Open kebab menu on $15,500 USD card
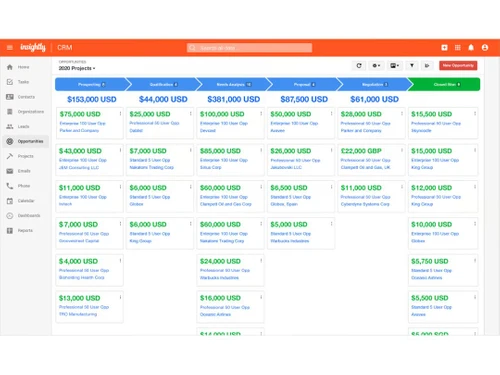The height and width of the screenshot is (375, 500). click(475, 114)
